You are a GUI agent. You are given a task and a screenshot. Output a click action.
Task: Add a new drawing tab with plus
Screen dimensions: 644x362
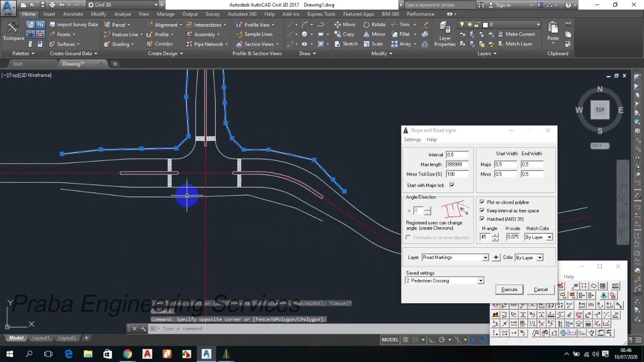(x=115, y=64)
